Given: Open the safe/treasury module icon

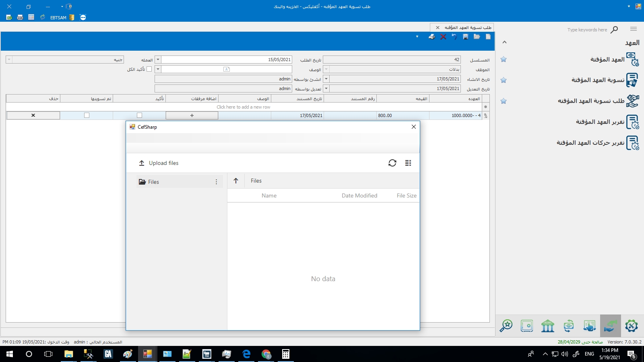Looking at the screenshot, I should click(x=526, y=326).
